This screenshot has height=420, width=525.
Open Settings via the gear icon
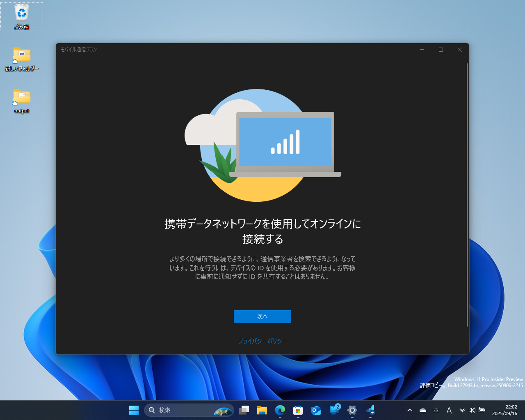(352, 410)
